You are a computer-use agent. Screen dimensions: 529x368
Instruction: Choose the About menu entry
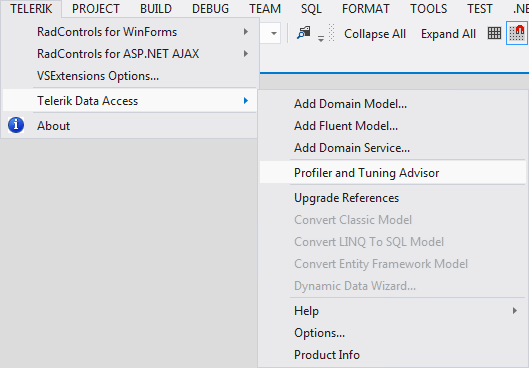130,125
